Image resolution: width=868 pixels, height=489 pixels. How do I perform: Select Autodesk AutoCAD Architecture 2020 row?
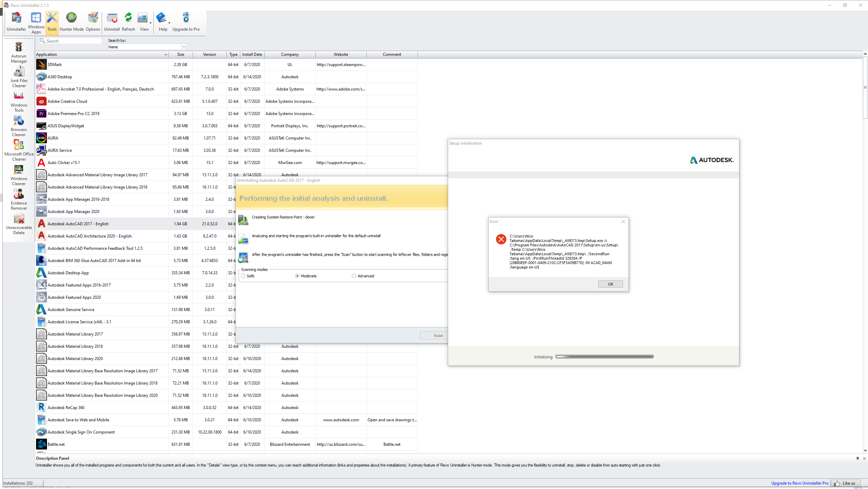(x=136, y=236)
